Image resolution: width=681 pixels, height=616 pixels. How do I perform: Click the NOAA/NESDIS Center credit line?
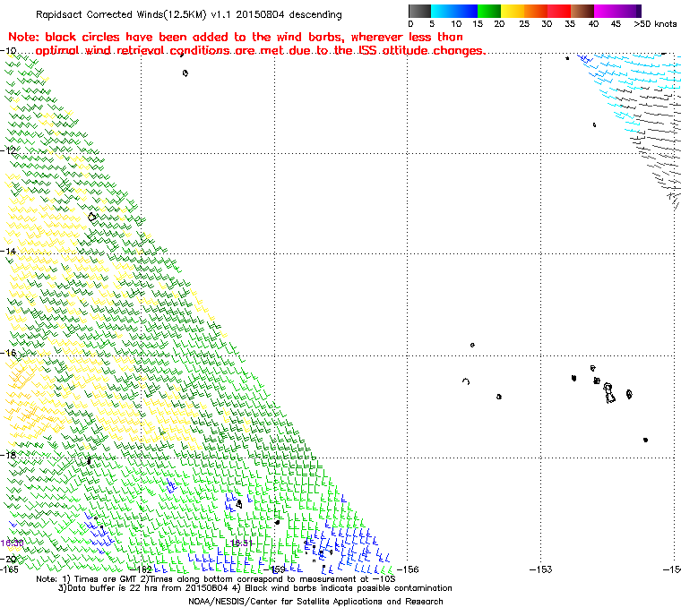click(315, 602)
